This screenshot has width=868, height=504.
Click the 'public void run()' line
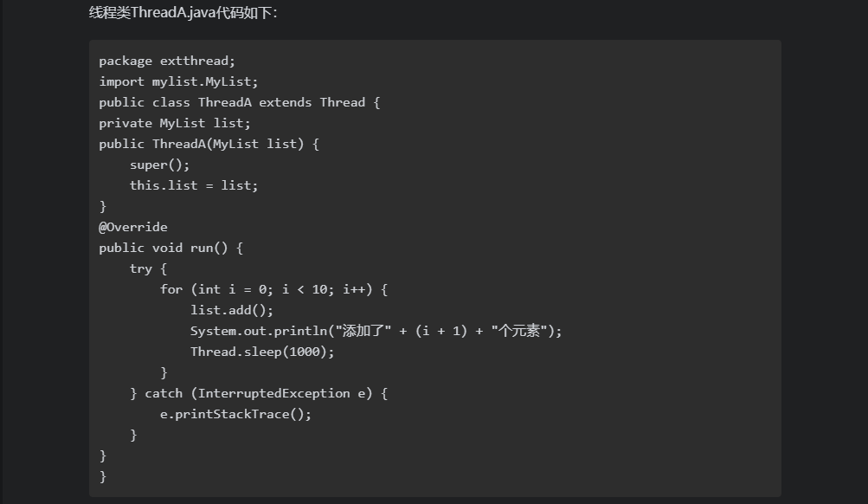pyautogui.click(x=170, y=248)
